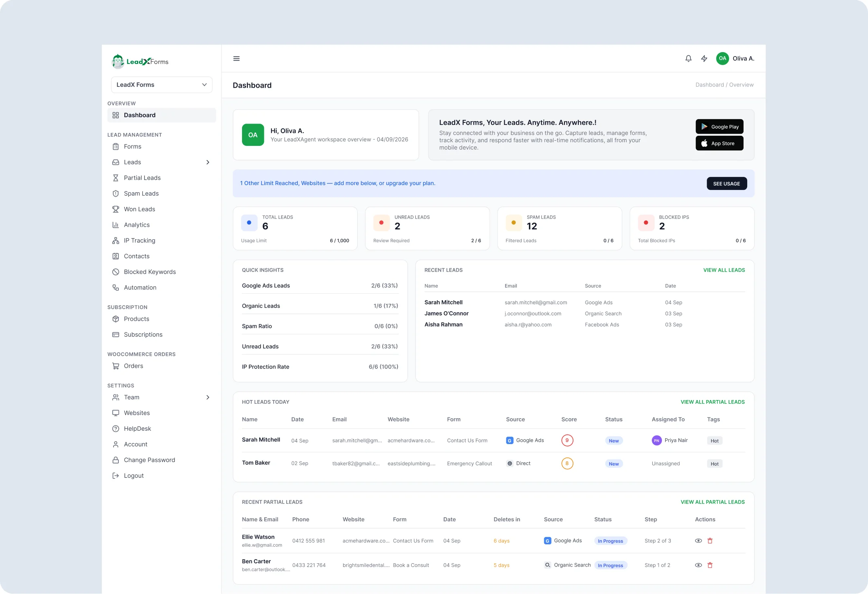Screen dimensions: 868x594
Task: Click the Google Play download button
Action: click(x=719, y=126)
